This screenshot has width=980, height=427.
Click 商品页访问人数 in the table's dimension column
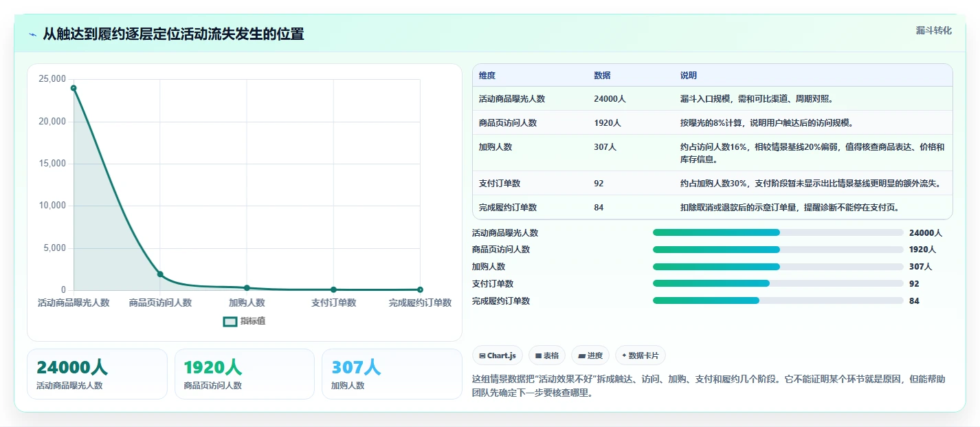click(x=508, y=123)
